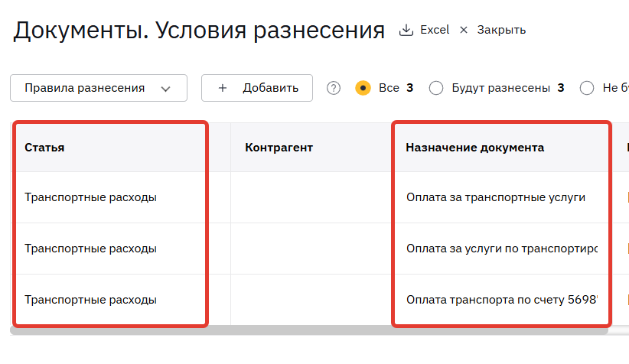Click the chevron arrow in Правила разнесения
Viewport: 629px width, 364px height.
166,89
